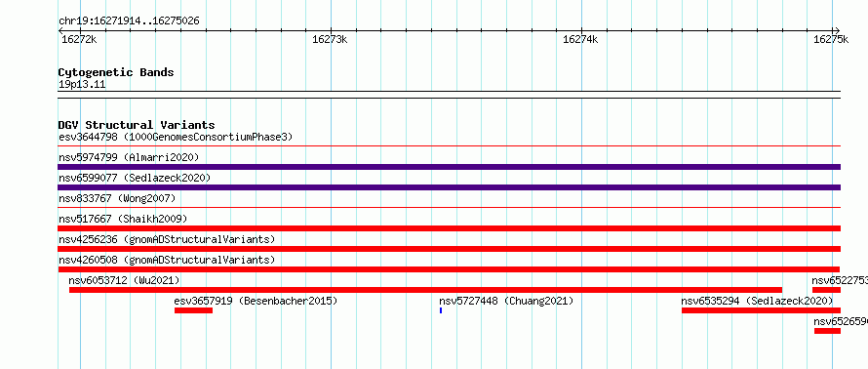The height and width of the screenshot is (369, 868).
Task: Click the nsv517667 (Shaikh2009) variant label
Action: 123,219
